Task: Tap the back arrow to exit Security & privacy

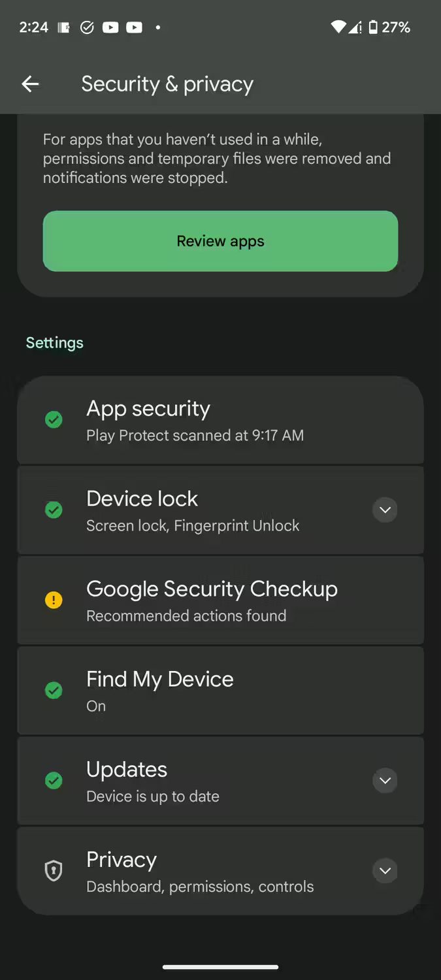Action: coord(30,84)
